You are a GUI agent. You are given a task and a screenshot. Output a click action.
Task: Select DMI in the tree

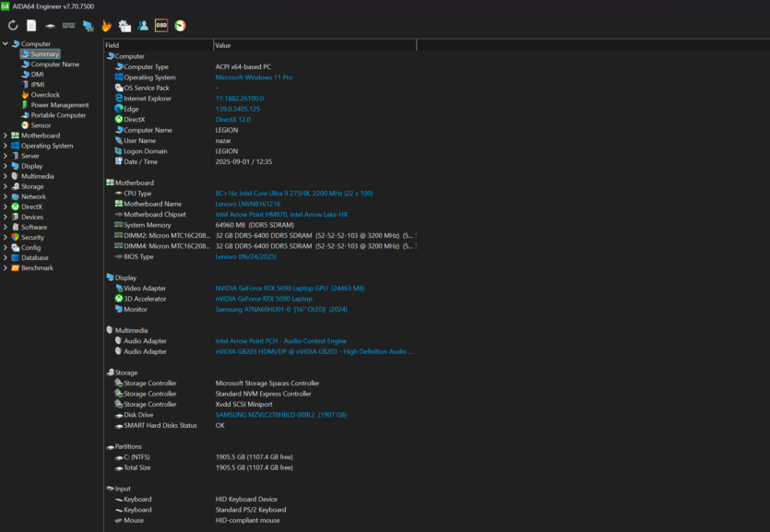tap(37, 75)
